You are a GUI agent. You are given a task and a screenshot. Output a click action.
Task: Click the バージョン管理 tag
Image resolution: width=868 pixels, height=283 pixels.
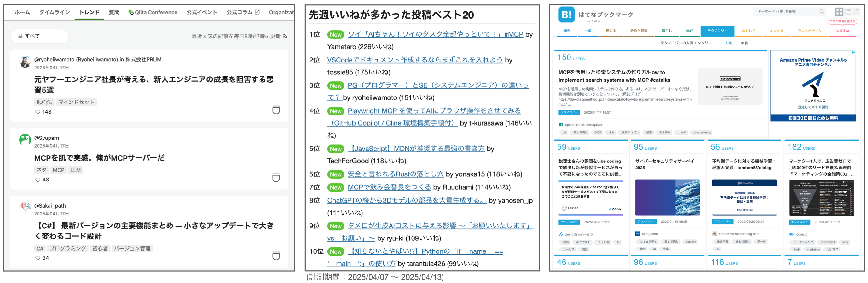[132, 249]
